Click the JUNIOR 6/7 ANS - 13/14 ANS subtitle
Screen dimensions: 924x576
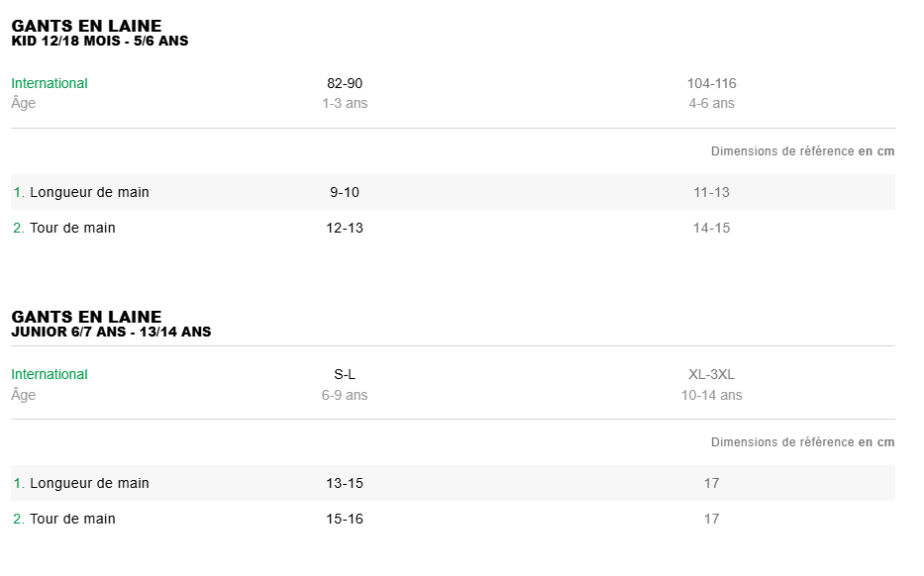[111, 333]
